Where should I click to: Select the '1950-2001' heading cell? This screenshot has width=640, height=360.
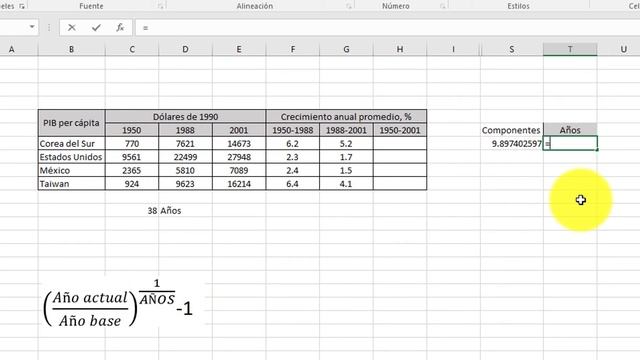(x=400, y=130)
